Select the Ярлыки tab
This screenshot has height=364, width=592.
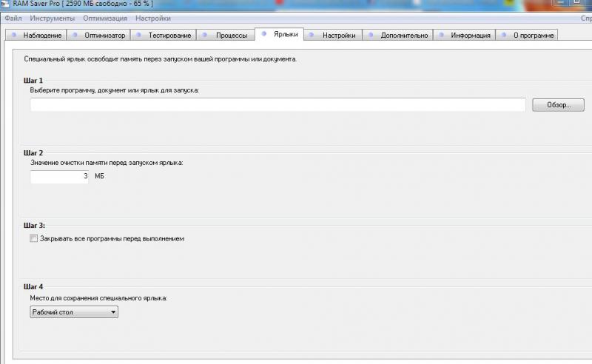280,34
